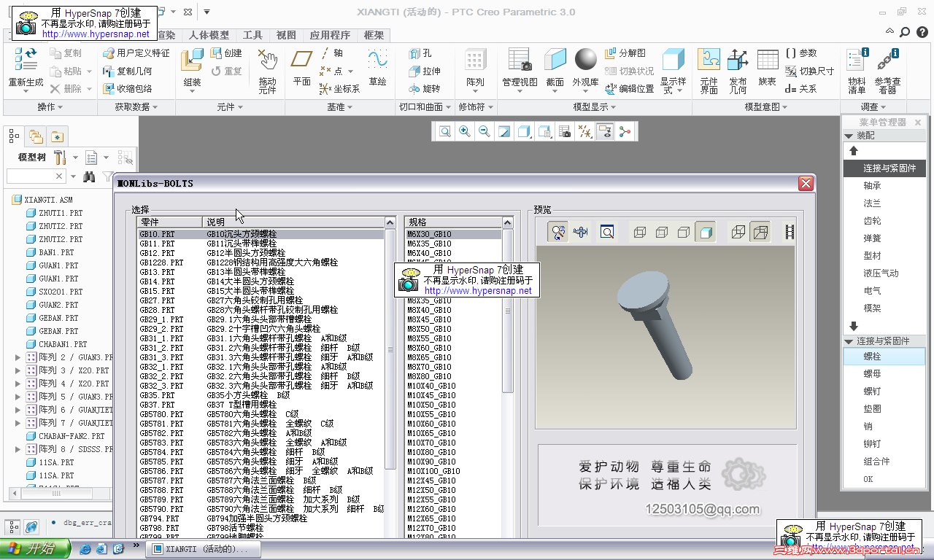Click the repaint icon in graphics toolbar
This screenshot has width=934, height=560.
[x=504, y=131]
